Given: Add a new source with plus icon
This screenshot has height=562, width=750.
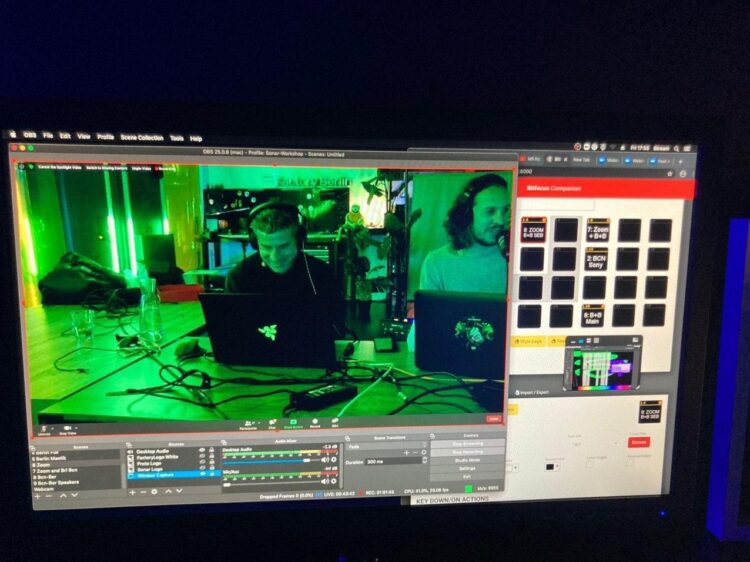Looking at the screenshot, I should coord(132,492).
